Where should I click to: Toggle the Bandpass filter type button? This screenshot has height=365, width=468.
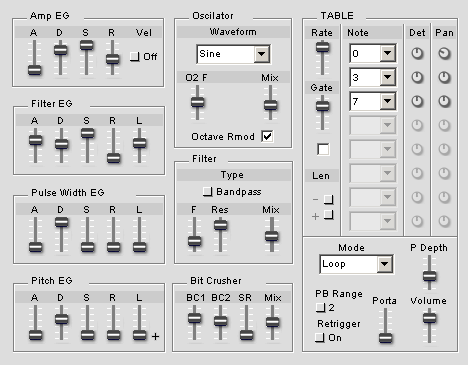pos(208,191)
